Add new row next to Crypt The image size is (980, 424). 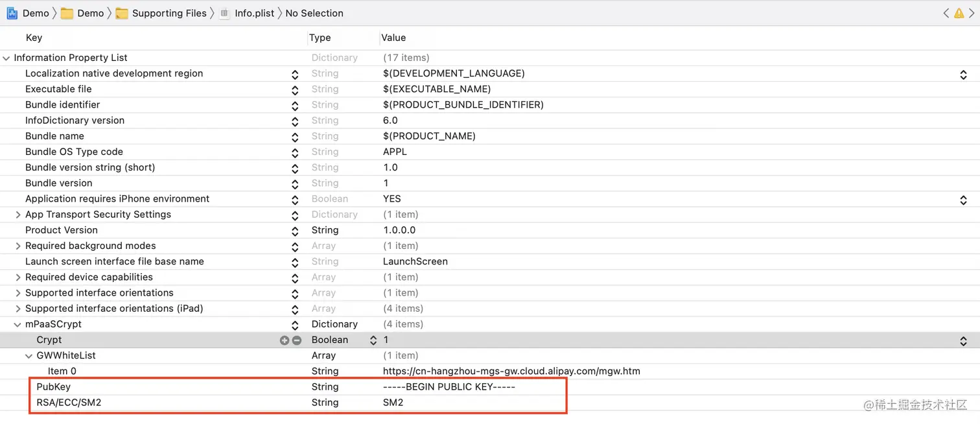(x=284, y=340)
